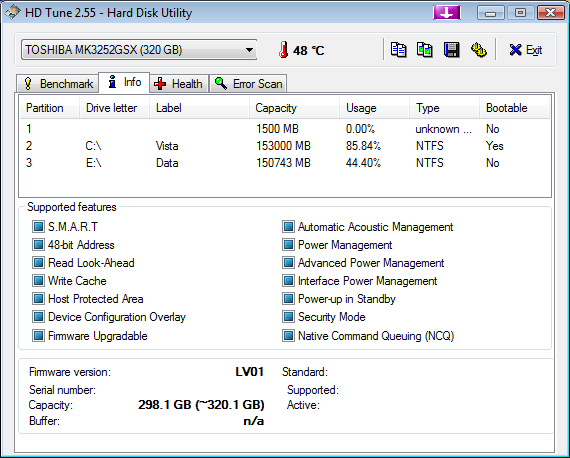The width and height of the screenshot is (570, 458).
Task: Toggle the 48-bit Address checkbox
Action: click(38, 245)
